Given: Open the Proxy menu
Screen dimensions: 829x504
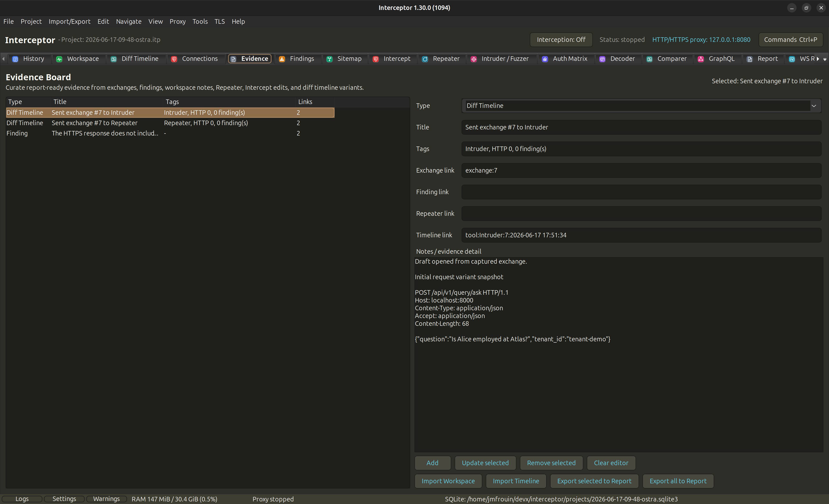Looking at the screenshot, I should pos(177,22).
